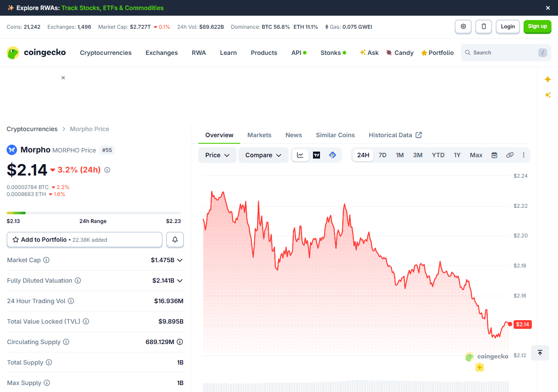Image resolution: width=558 pixels, height=392 pixels.
Task: Open the blue diamond chart option
Action: 333,155
